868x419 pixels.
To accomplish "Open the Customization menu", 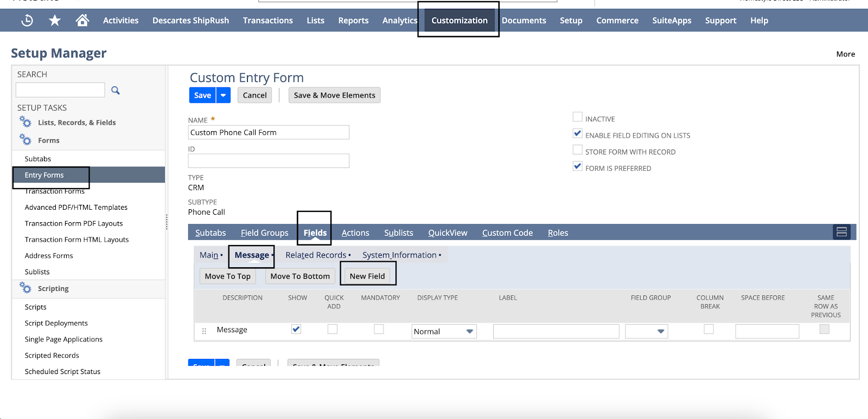I will 459,20.
